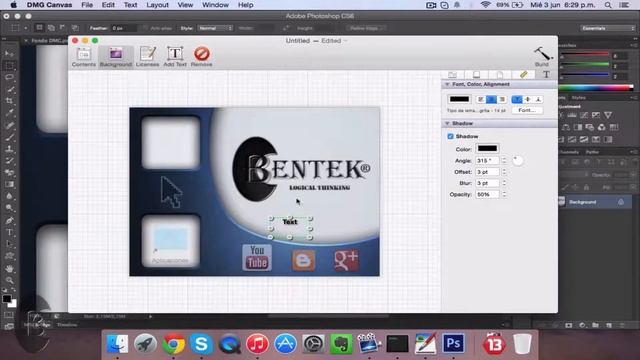Click the shadow Color swatch

click(488, 149)
